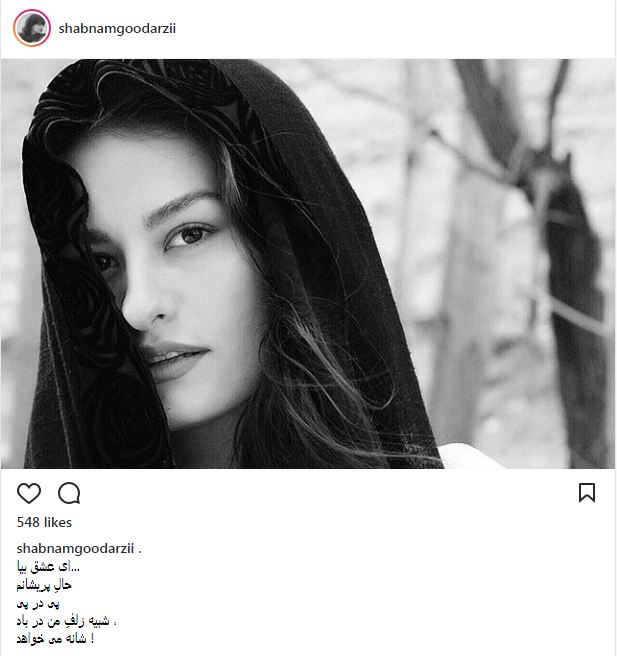Screen dimensions: 617x656
Task: Open comments via the speech bubble icon
Action: 69,493
